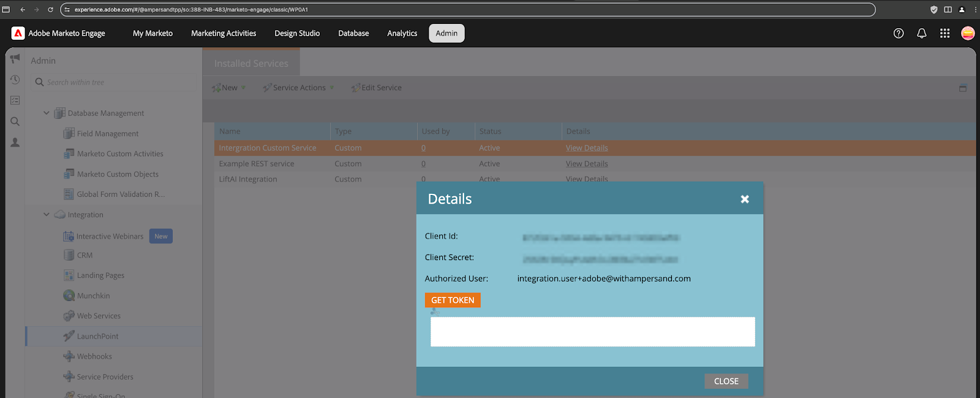Select the Installed Services tab
The height and width of the screenshot is (398, 980).
tap(251, 63)
